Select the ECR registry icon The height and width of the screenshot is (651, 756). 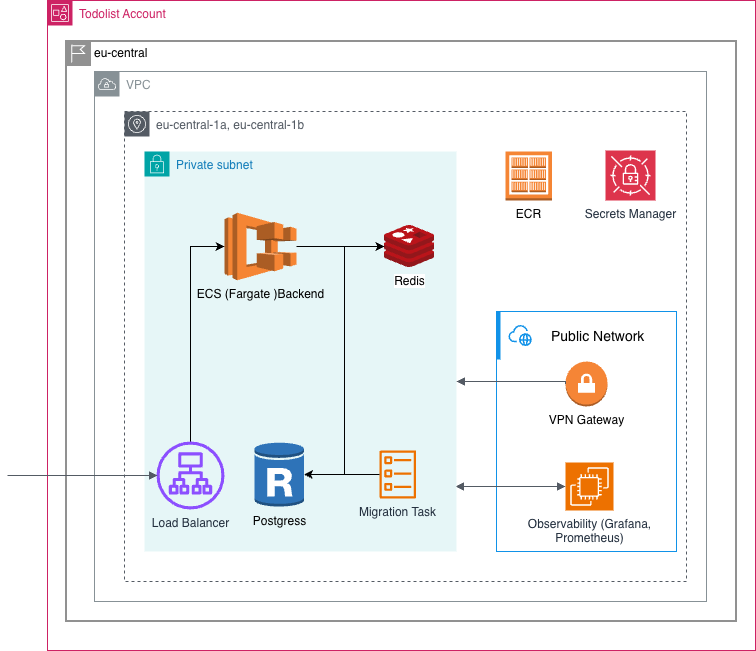(528, 176)
